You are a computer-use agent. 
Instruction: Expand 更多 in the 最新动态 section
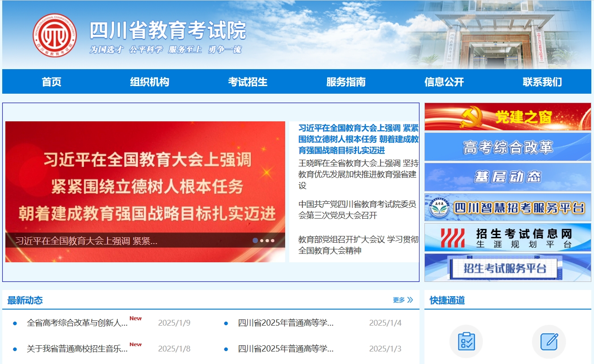[x=403, y=300]
